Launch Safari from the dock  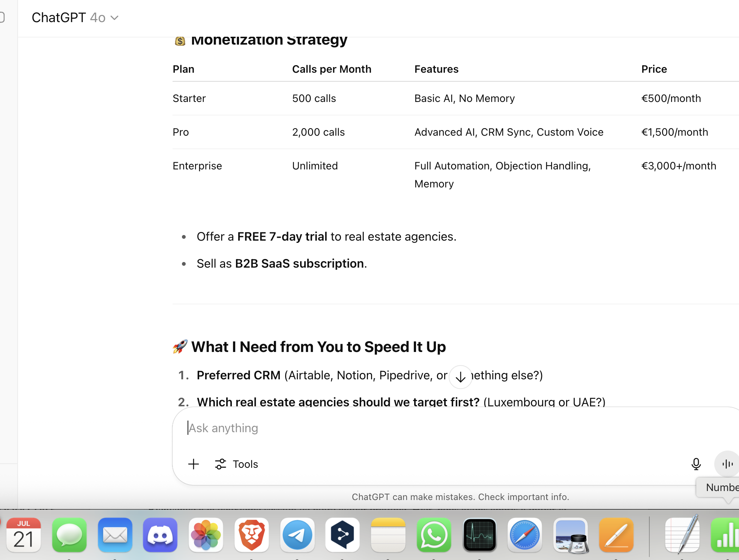(525, 535)
